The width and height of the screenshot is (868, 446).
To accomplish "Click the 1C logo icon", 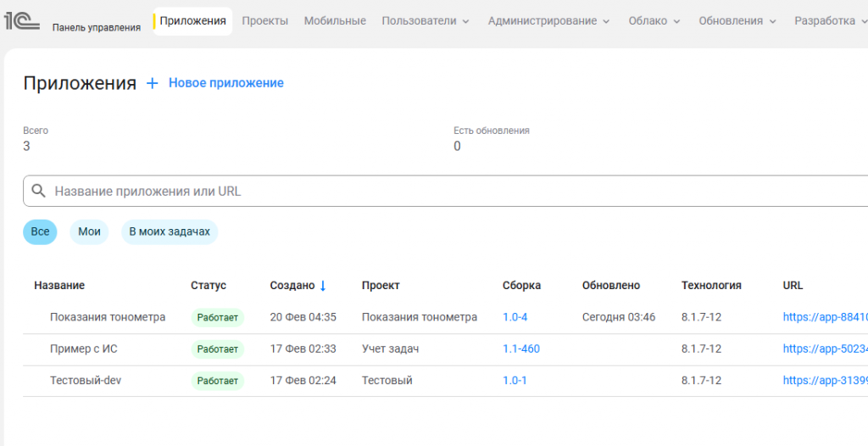I will coord(21,20).
